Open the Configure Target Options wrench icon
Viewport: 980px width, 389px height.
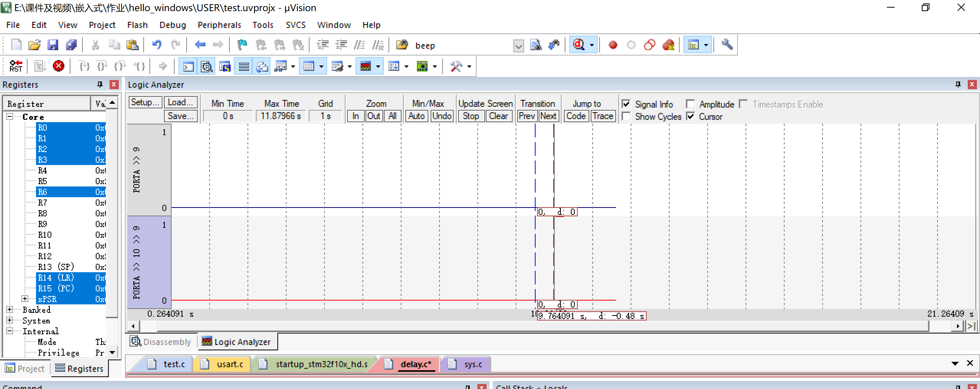(x=727, y=44)
